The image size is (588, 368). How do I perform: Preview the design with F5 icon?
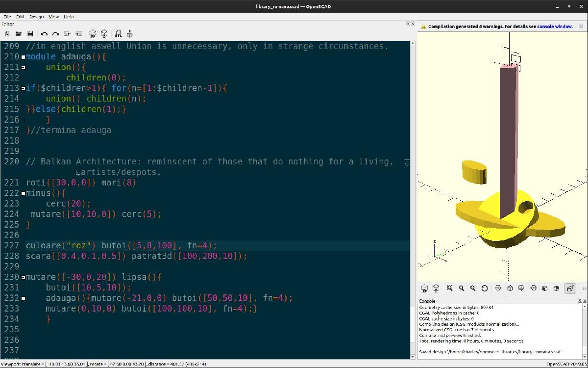pos(93,33)
